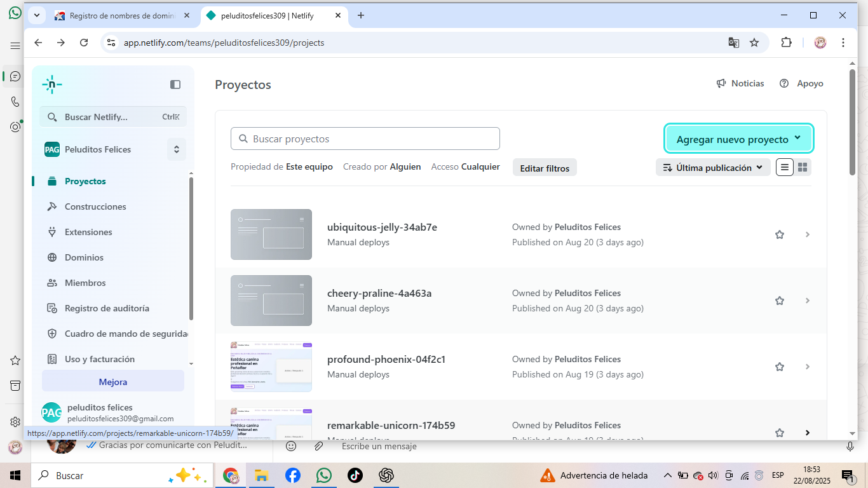Open the remarkable-unicorn-174b59 project name
The height and width of the screenshot is (488, 868).
click(391, 425)
